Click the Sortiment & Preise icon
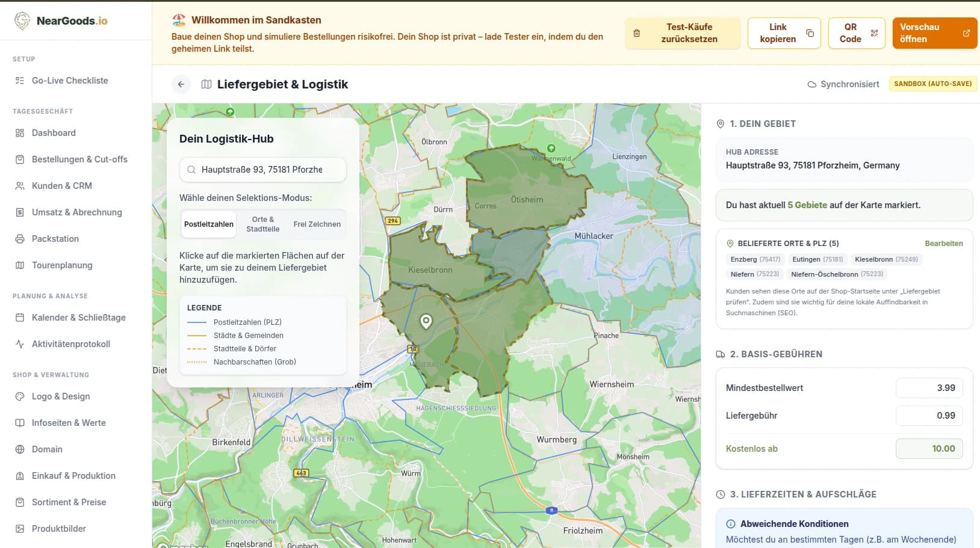Viewport: 980px width, 548px height. tap(20, 502)
